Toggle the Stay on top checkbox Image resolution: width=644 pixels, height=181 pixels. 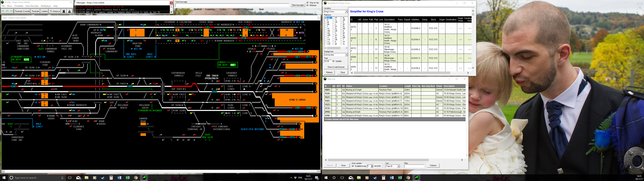(308, 3)
